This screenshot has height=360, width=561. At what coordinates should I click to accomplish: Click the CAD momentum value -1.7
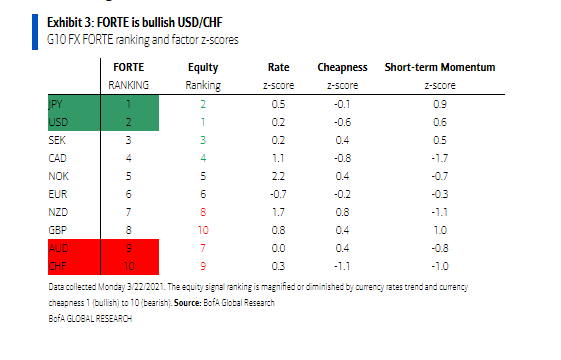(440, 158)
